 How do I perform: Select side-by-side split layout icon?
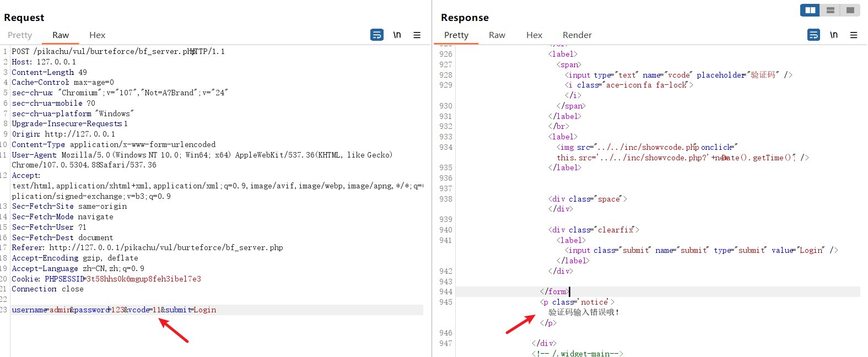coord(810,10)
